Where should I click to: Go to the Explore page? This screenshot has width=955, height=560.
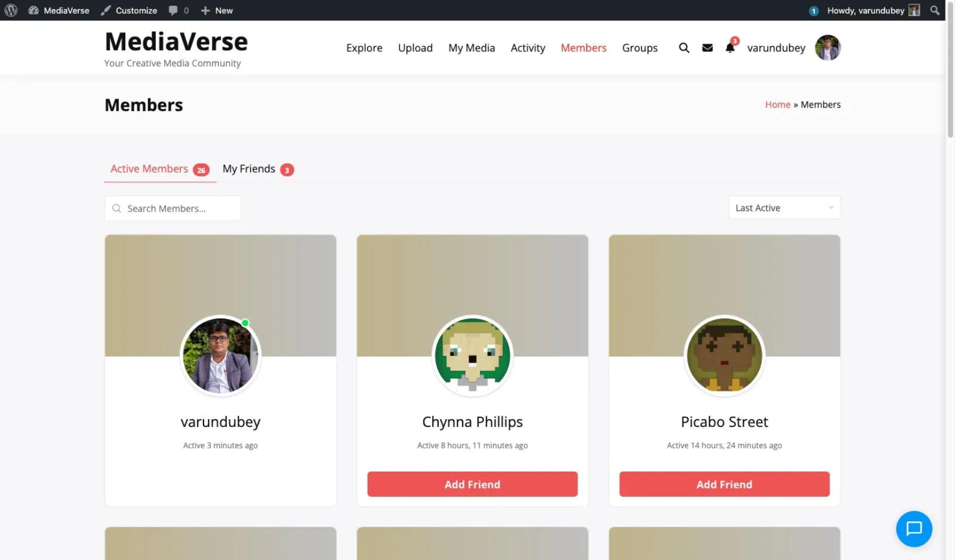364,48
